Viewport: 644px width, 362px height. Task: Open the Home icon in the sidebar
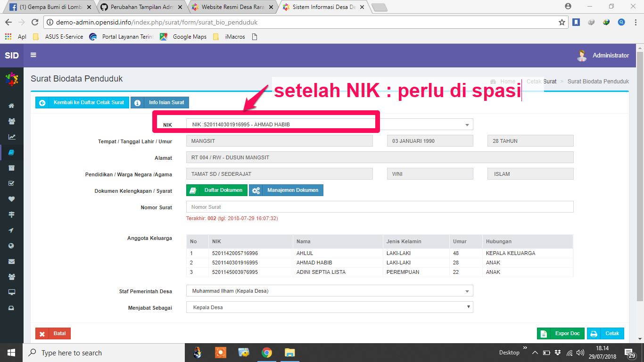coord(11,106)
